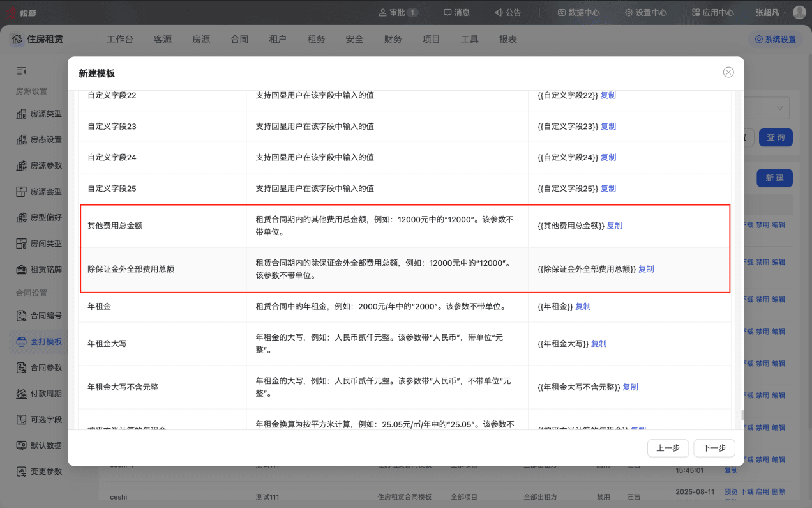This screenshot has height=508, width=812.
Task: Open 应用中心 in top bar
Action: click(713, 12)
